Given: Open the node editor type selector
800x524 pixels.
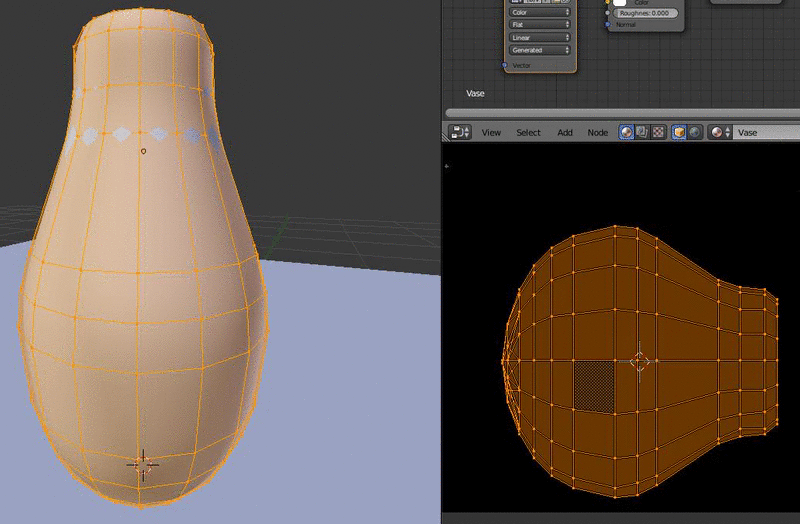Looking at the screenshot, I should coord(461,133).
